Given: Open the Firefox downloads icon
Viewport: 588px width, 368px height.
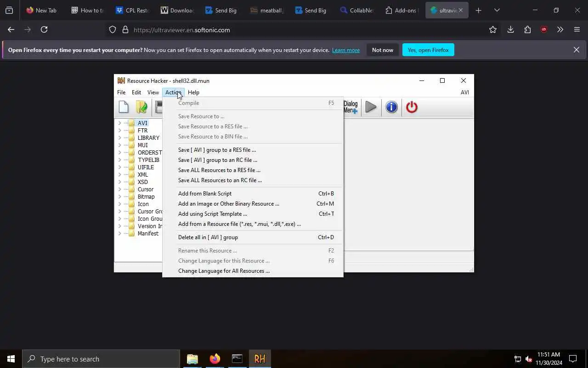Looking at the screenshot, I should tap(510, 29).
